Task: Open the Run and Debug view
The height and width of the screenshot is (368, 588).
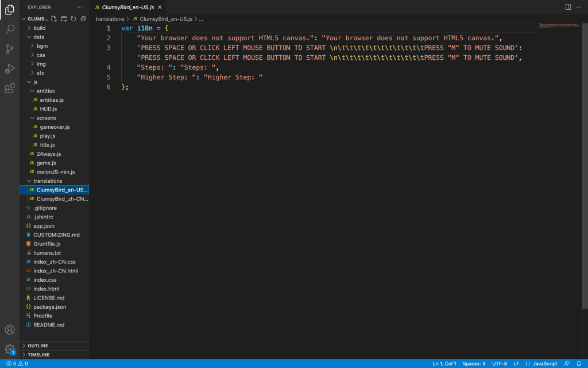Action: click(x=10, y=69)
